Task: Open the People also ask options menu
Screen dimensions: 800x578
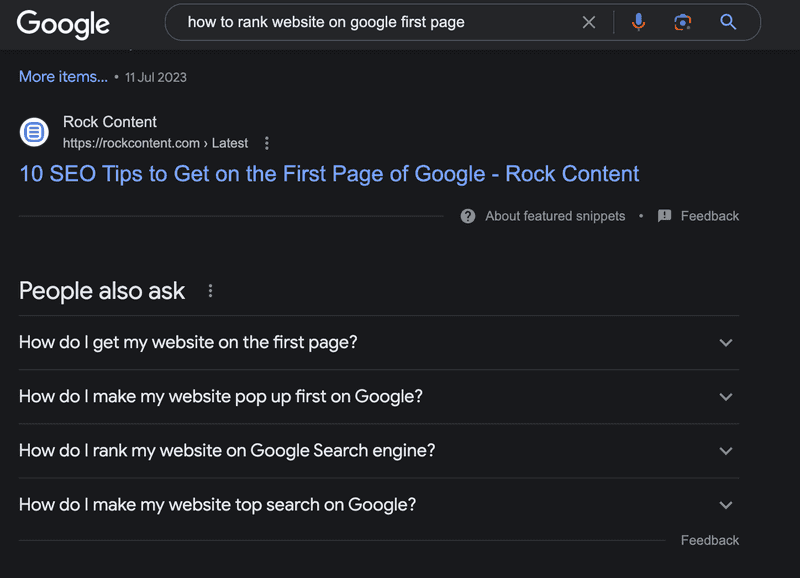Action: point(210,291)
